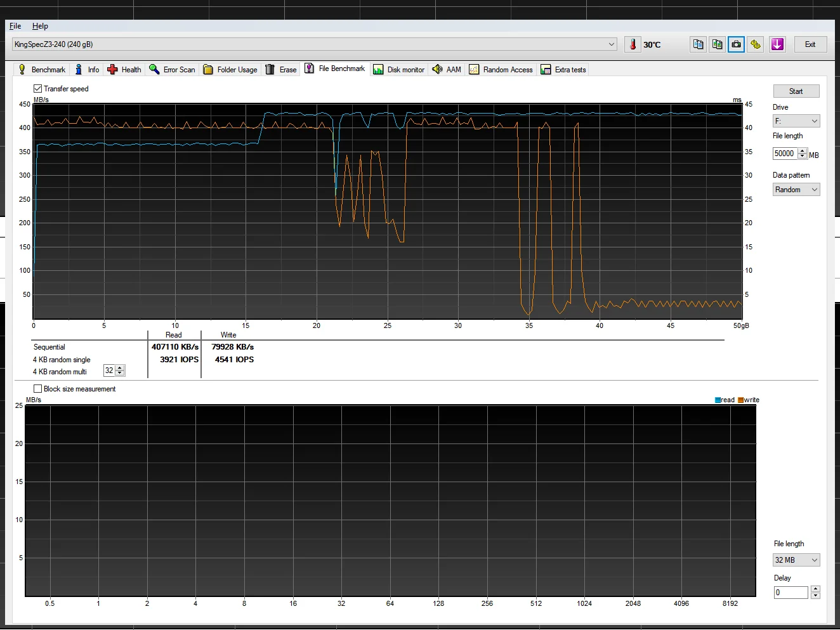
Task: Open options via the yellow gears icon
Action: (755, 44)
